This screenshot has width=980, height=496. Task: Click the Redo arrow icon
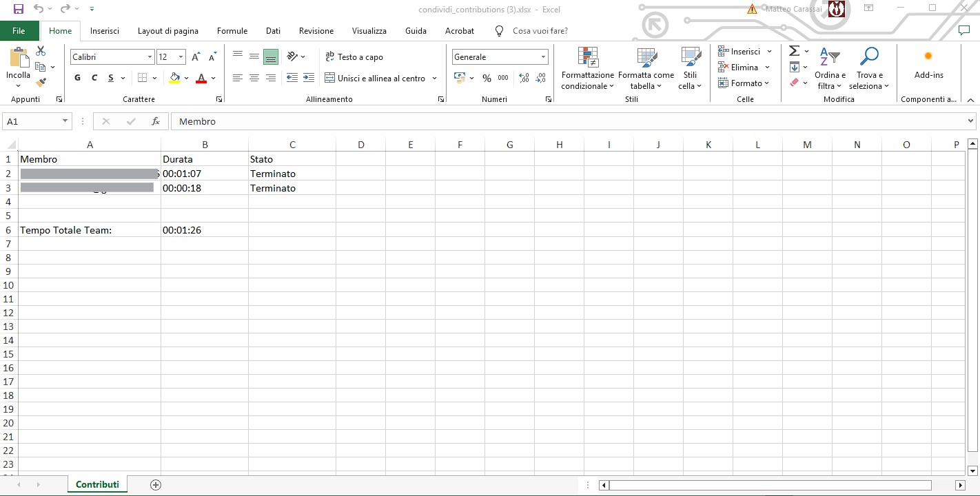click(65, 9)
